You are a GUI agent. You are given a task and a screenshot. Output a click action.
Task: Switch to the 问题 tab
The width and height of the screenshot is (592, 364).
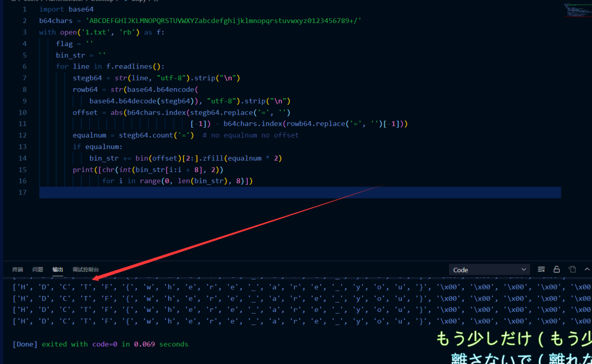tap(38, 270)
